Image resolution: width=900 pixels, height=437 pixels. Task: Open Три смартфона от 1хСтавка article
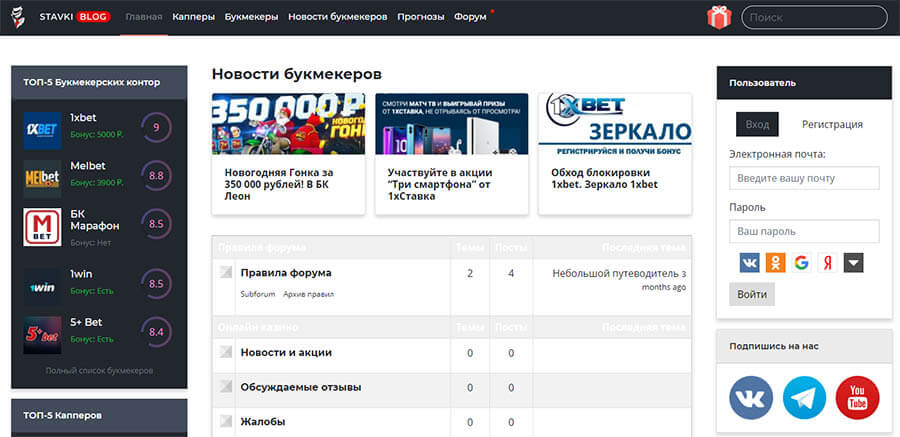[x=440, y=184]
